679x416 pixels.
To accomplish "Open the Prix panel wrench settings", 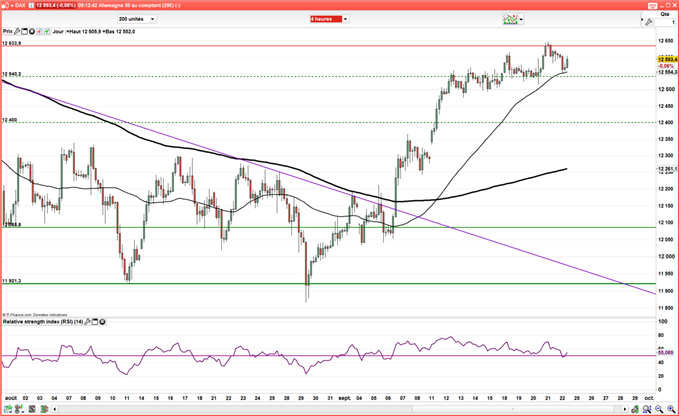I will [17, 31].
